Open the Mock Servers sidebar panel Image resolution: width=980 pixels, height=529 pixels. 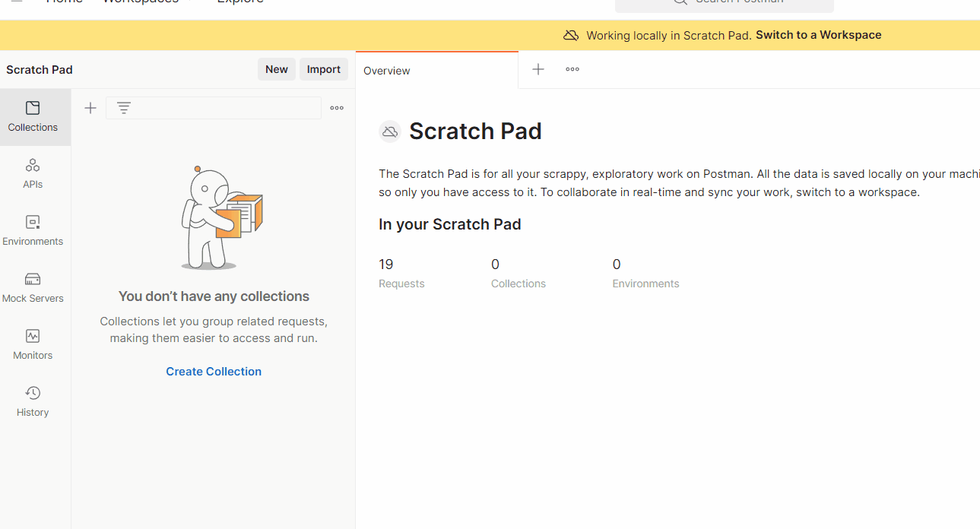(x=33, y=288)
